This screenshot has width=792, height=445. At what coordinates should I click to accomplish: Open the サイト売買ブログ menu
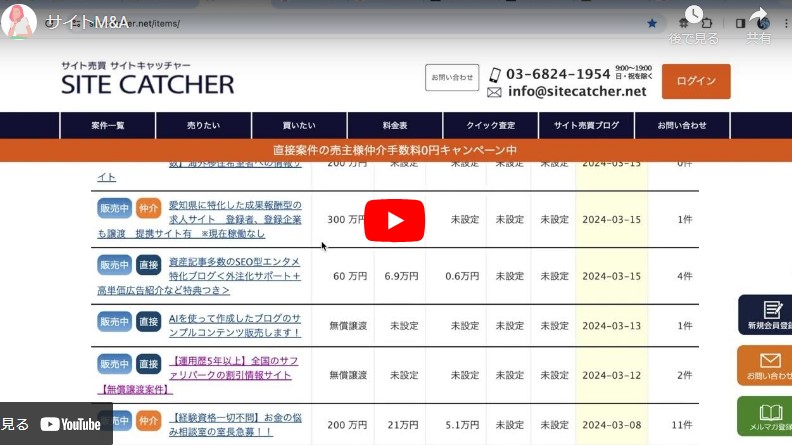[x=586, y=125]
